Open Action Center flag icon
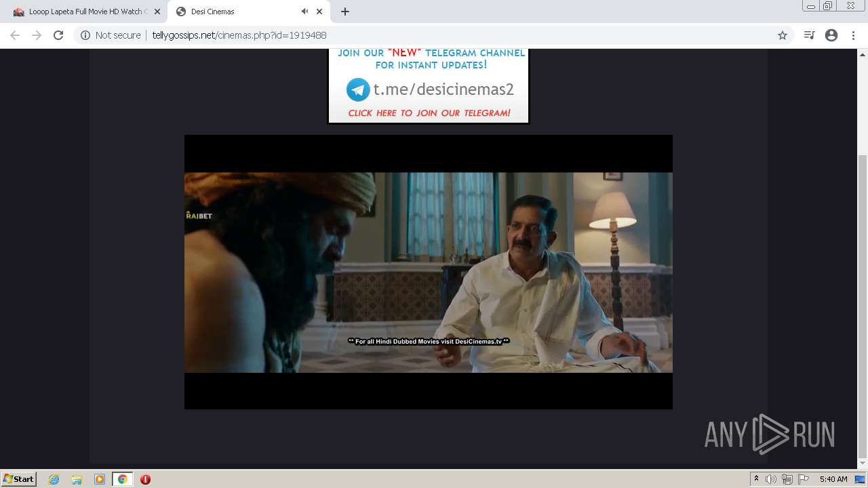Screen dimensions: 868x488 [x=804, y=479]
